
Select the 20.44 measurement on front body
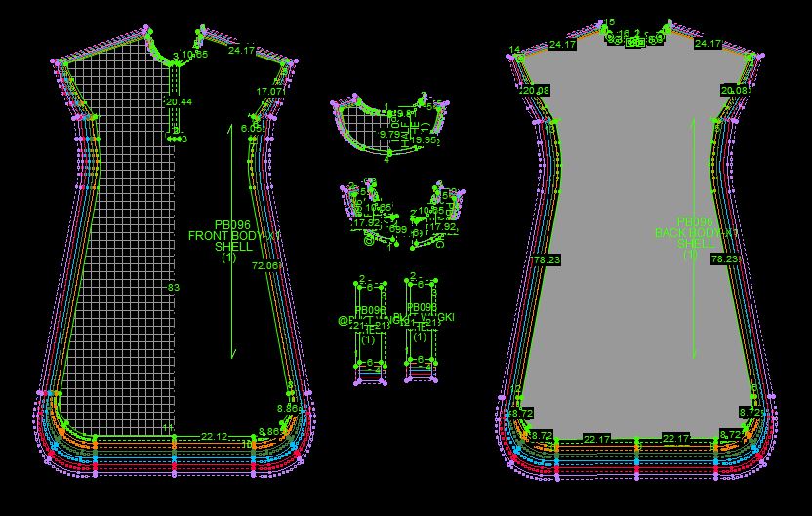[179, 101]
